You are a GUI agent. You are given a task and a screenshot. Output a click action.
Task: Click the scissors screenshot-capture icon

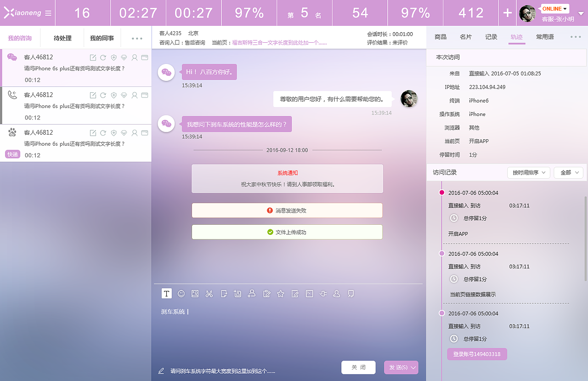pos(209,294)
